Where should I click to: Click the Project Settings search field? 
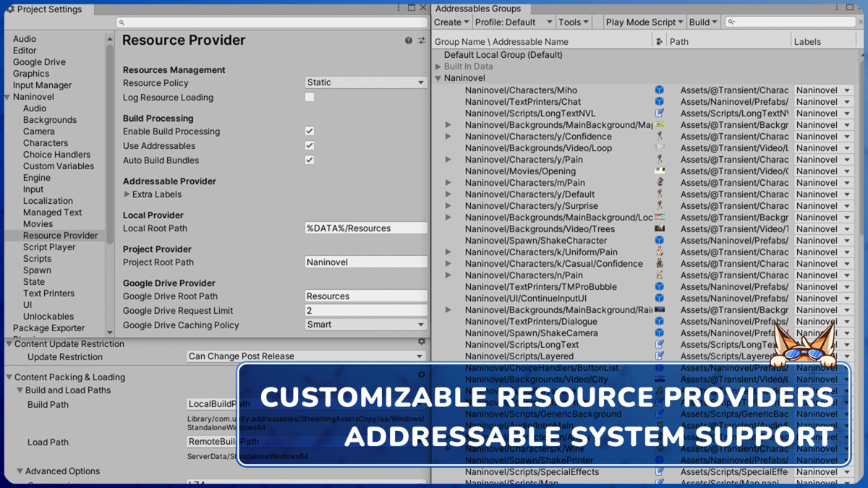(x=272, y=23)
